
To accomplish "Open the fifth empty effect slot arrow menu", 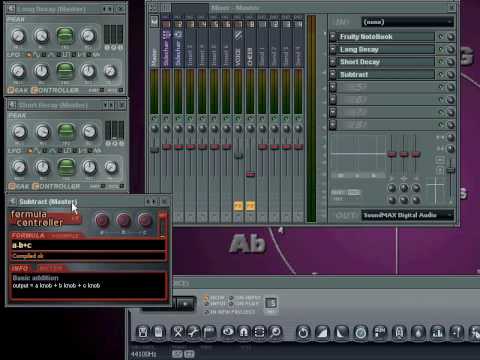I will click(x=333, y=87).
